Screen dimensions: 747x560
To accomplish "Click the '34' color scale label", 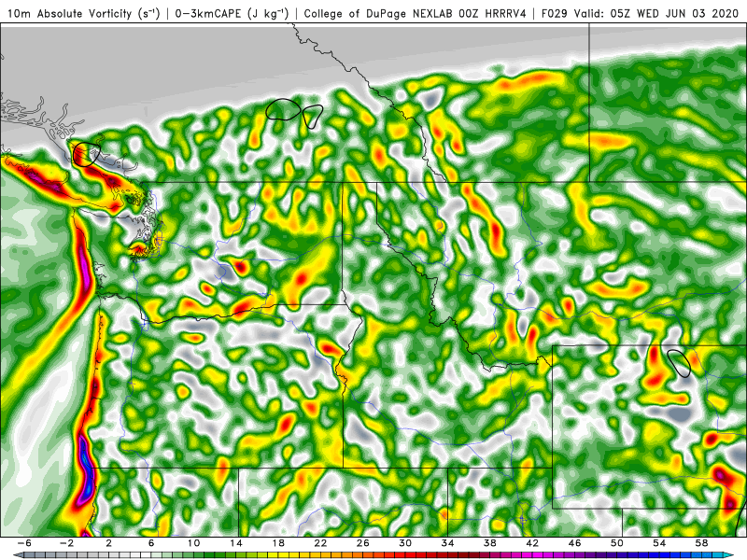I will pos(447,543).
